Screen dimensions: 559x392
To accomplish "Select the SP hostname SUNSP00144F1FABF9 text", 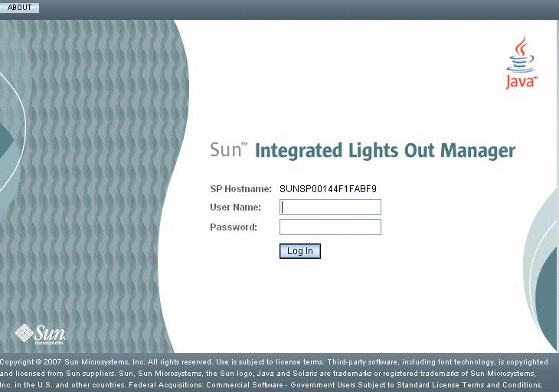I will [328, 189].
